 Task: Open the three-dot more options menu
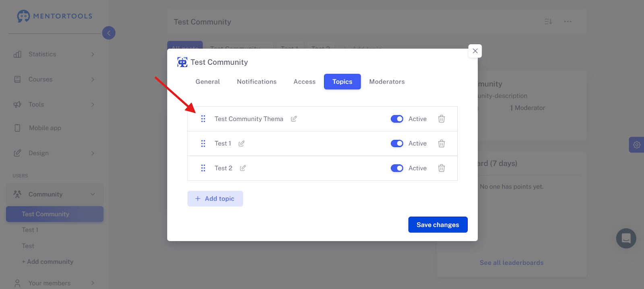coord(568,22)
